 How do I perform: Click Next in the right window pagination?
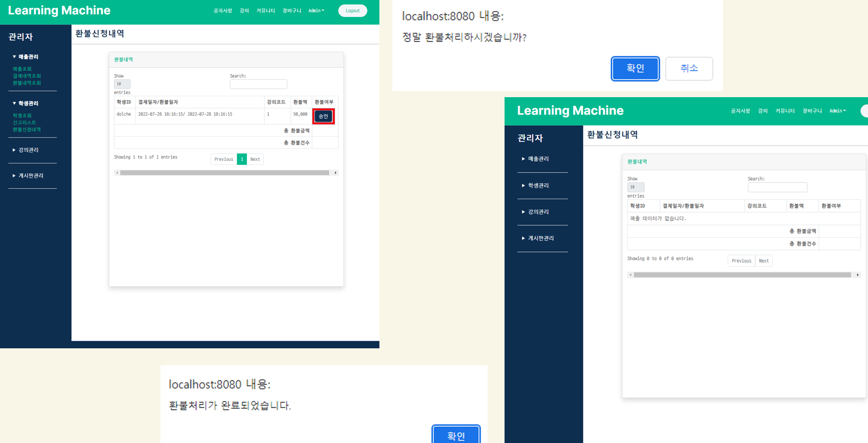tap(764, 261)
